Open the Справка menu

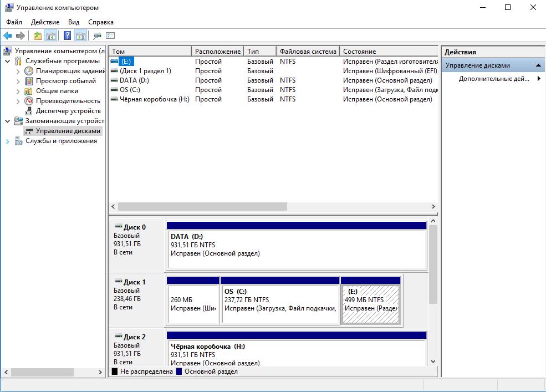101,22
